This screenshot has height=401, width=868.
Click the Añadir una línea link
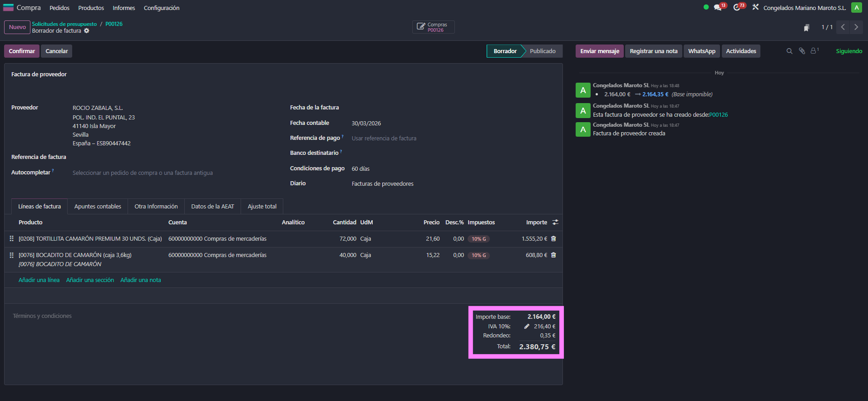click(39, 280)
